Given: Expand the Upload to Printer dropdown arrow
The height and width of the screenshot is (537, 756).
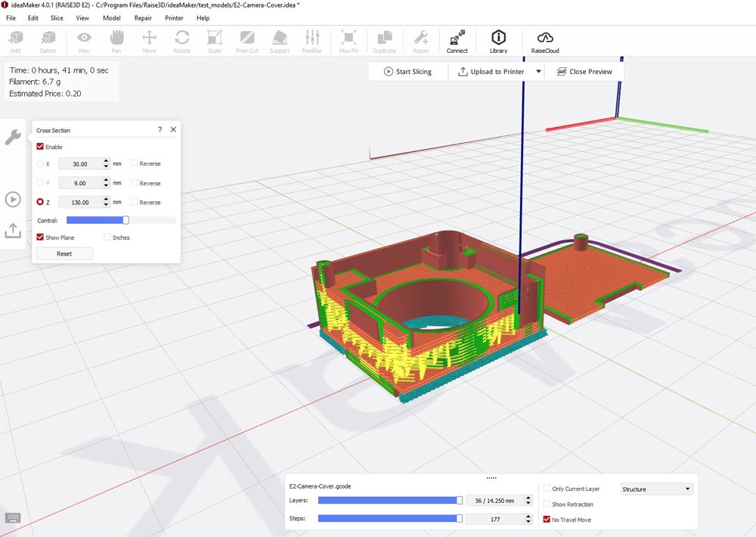Looking at the screenshot, I should click(538, 72).
